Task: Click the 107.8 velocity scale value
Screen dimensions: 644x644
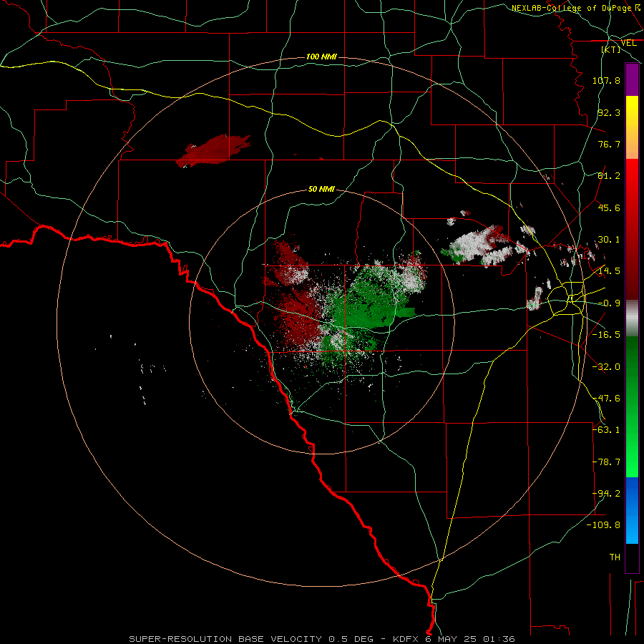Action: tap(606, 80)
